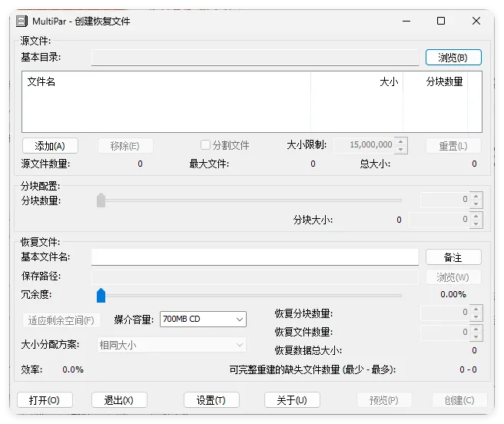Open the About (关于U) dialog
504x424 pixels.
[291, 400]
